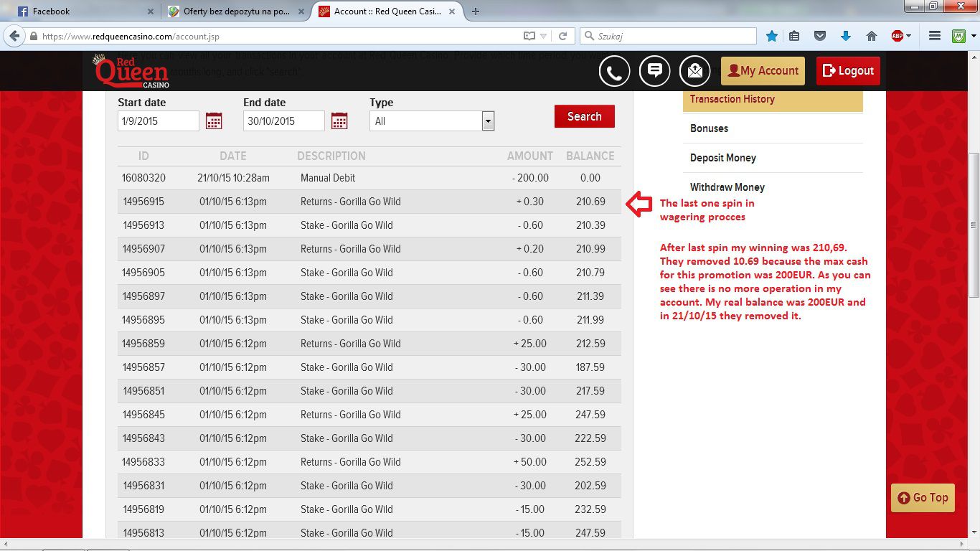This screenshot has width=980, height=551.
Task: Click the BALANCE column header
Action: pyautogui.click(x=590, y=156)
